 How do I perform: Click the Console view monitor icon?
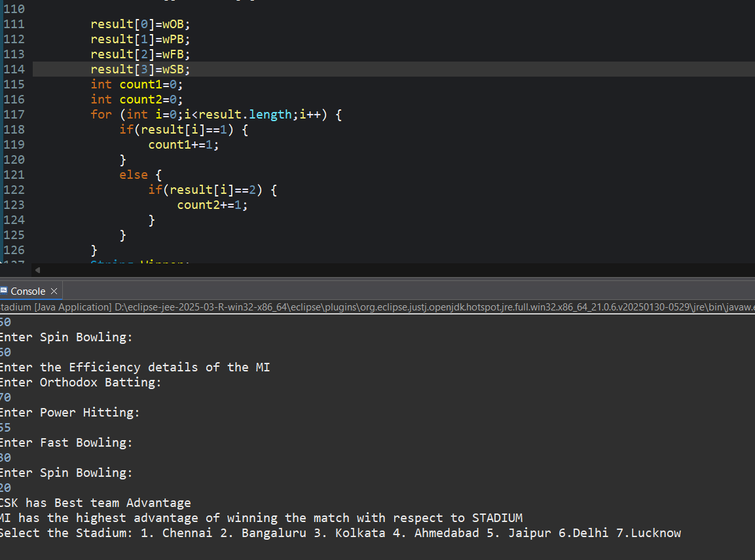(x=5, y=291)
